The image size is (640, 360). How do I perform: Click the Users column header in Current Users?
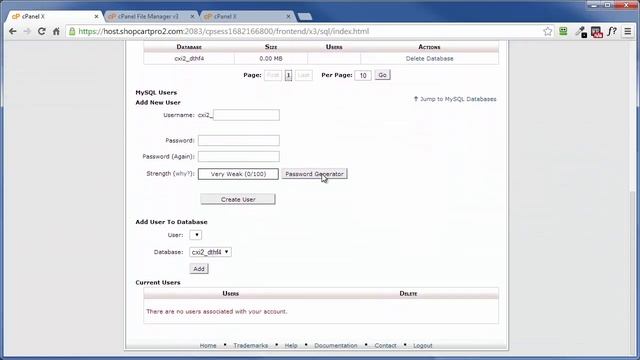coord(231,293)
